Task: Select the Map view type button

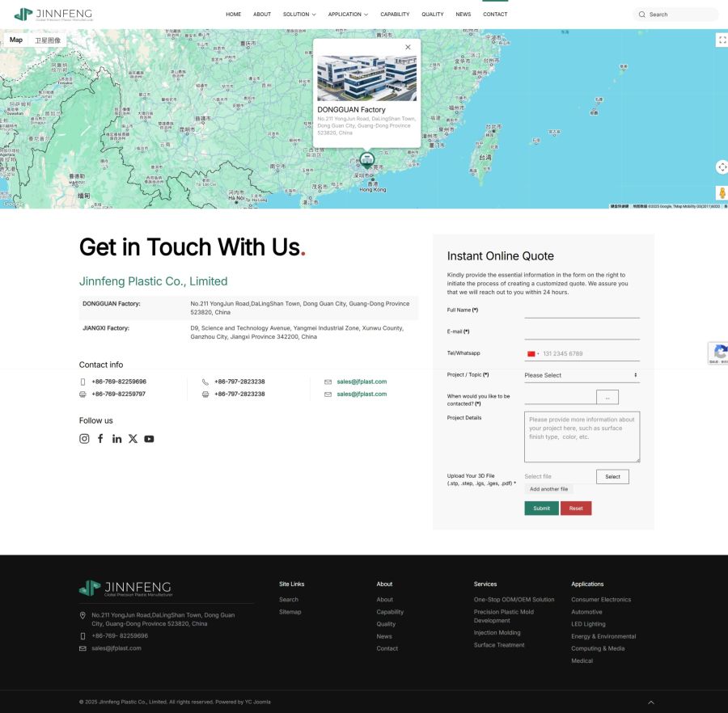Action: click(16, 40)
